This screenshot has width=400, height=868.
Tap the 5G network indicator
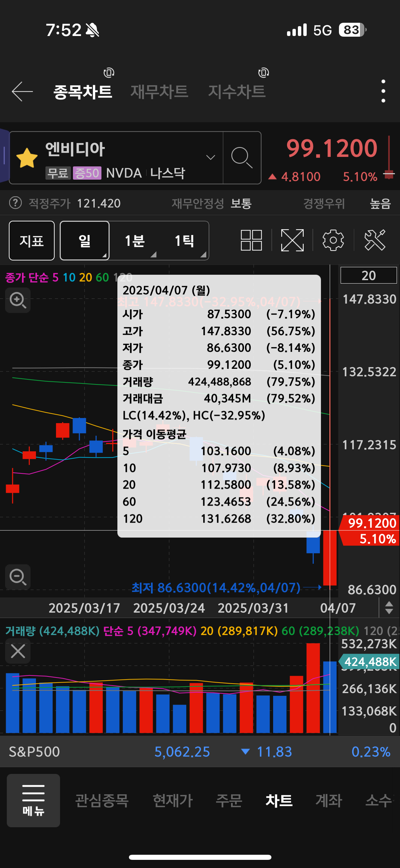[x=322, y=30]
